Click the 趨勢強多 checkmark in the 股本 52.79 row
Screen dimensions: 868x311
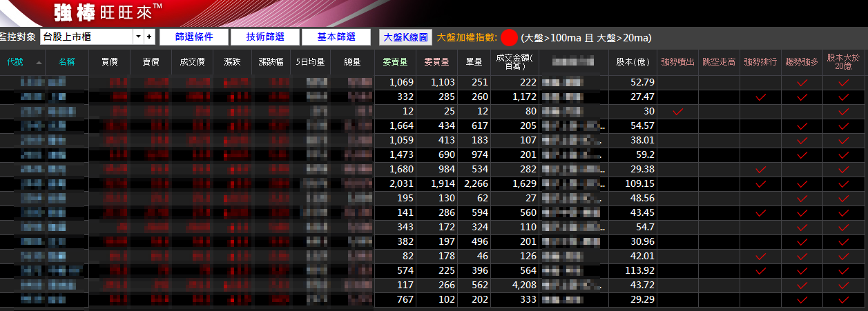[802, 83]
